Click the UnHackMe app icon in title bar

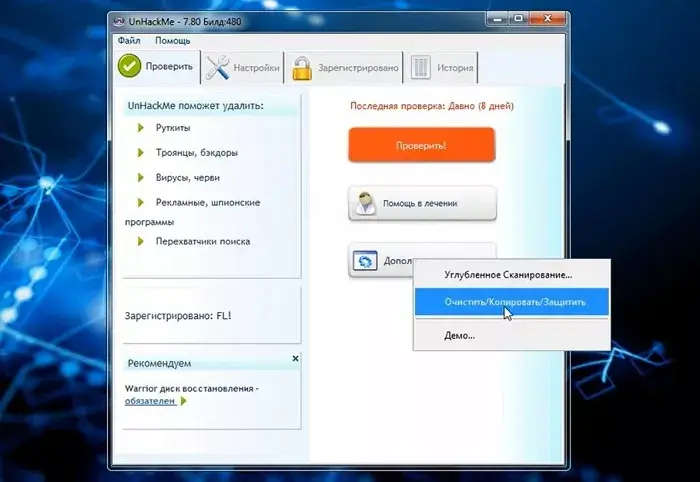[120, 24]
